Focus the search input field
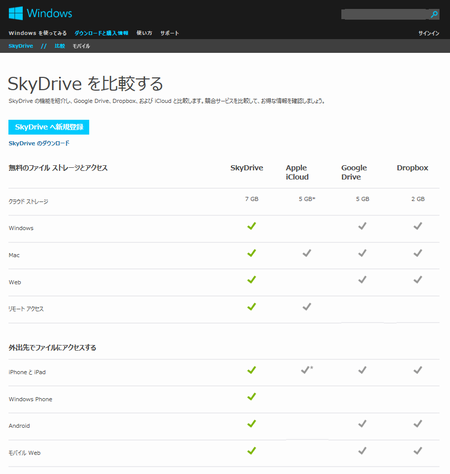Image resolution: width=450 pixels, height=474 pixels. pyautogui.click(x=386, y=14)
